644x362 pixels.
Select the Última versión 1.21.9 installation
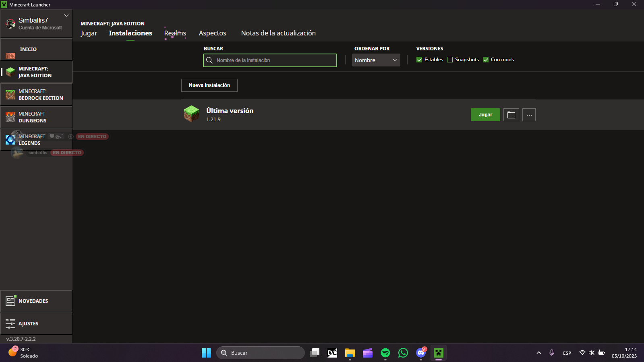pos(358,115)
